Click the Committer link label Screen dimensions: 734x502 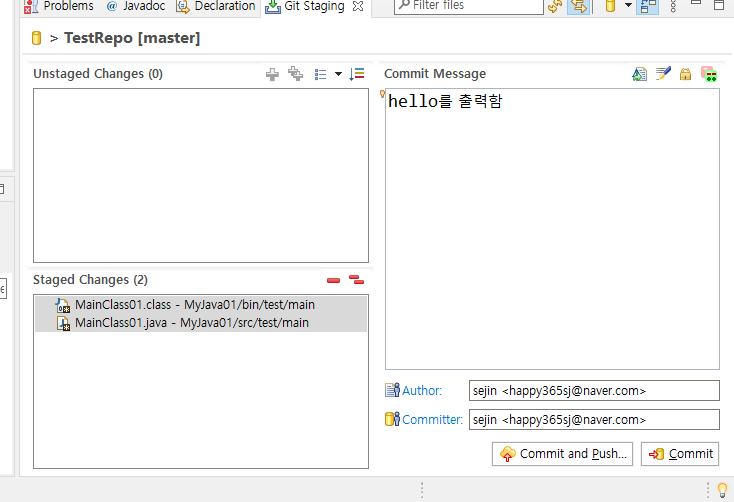coord(432,420)
